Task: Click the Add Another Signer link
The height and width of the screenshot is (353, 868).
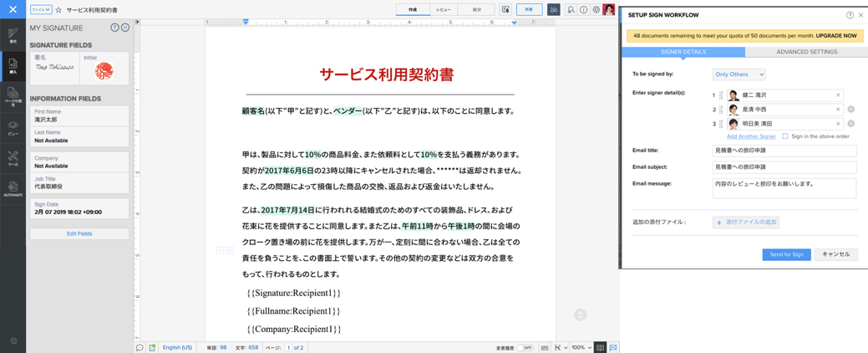Action: (751, 136)
